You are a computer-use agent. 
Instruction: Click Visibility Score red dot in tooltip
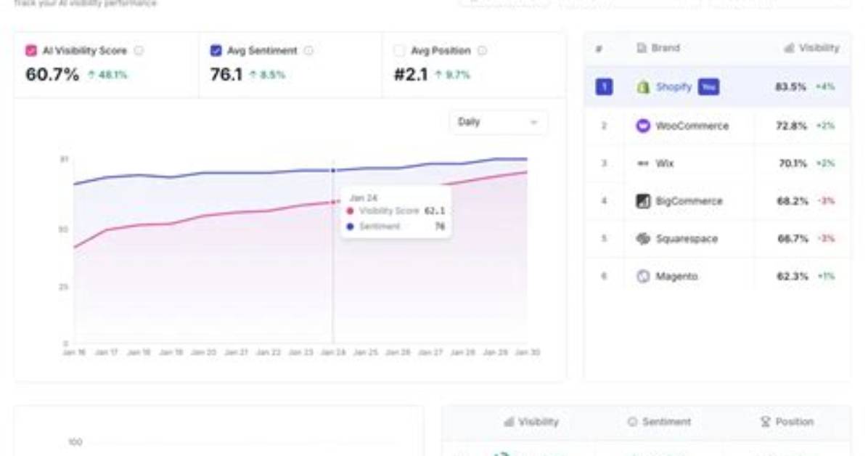pos(350,211)
